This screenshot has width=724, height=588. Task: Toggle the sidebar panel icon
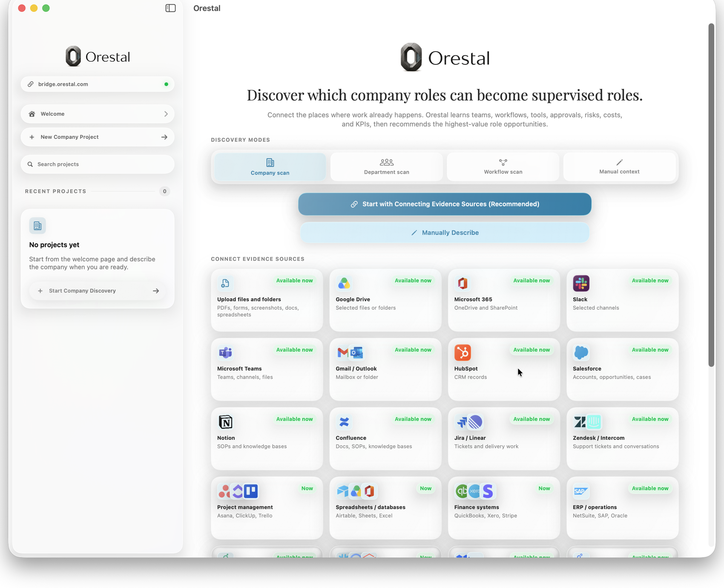(170, 8)
